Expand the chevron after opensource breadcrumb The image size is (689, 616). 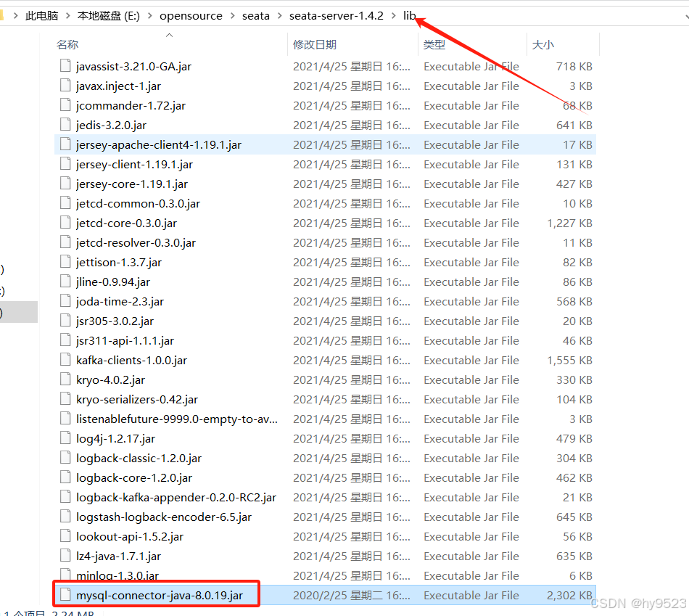pyautogui.click(x=233, y=16)
